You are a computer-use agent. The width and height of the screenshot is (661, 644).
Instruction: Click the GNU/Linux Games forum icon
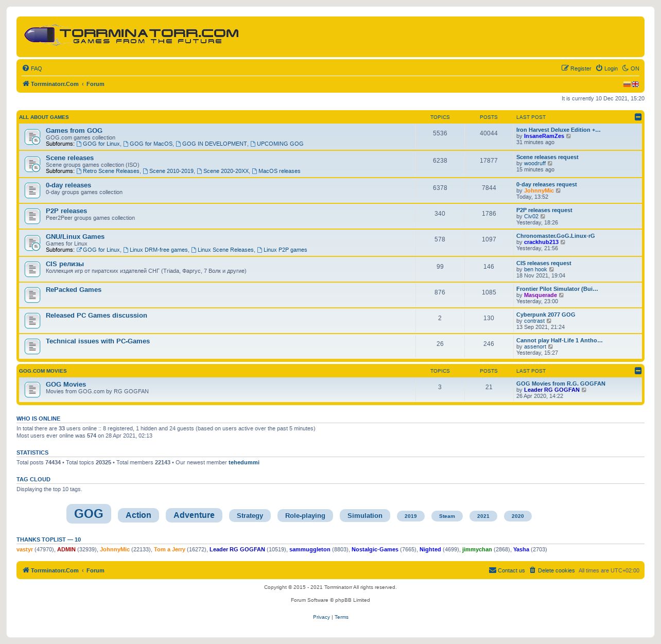(32, 243)
